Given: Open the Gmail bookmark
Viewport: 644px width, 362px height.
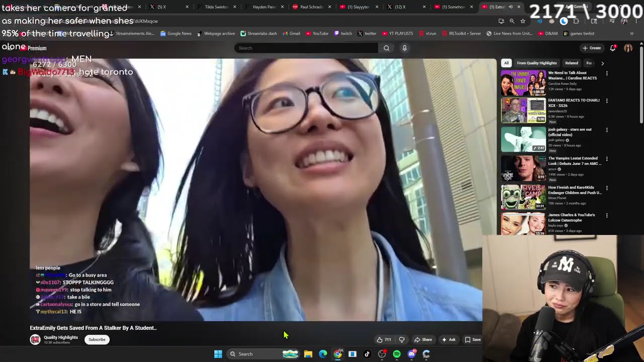Looking at the screenshot, I should 291,34.
